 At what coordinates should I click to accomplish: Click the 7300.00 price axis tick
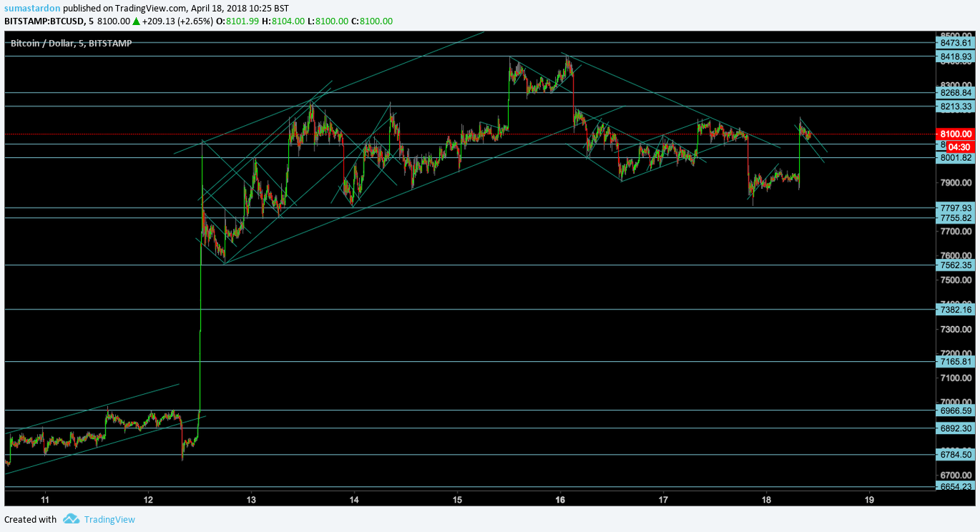(x=956, y=329)
